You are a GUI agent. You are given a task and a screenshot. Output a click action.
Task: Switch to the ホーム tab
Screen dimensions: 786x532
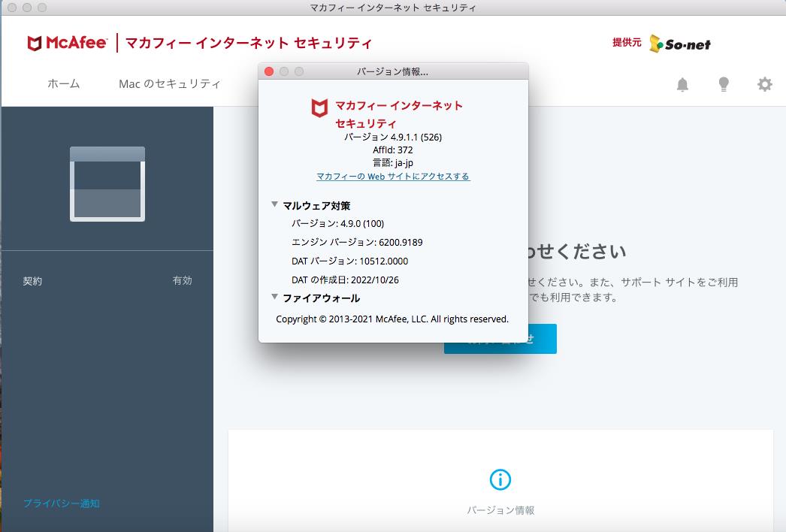click(64, 83)
